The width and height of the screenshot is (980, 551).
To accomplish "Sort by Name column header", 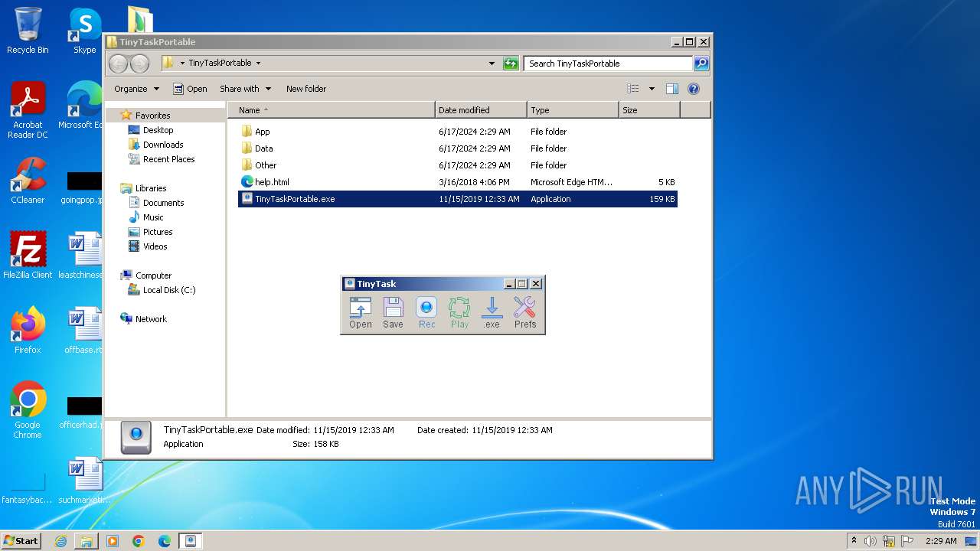I will (x=332, y=110).
